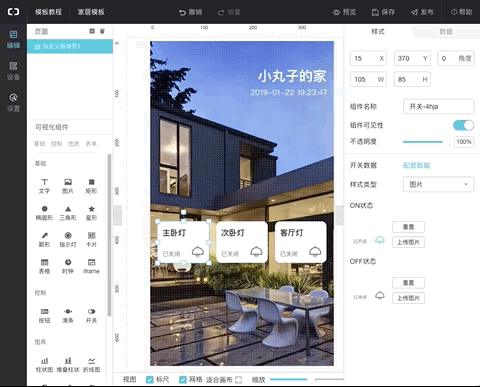Screen dimensions: 480x387
Task: Open the 家居模板 menu item
Action: coord(91,12)
